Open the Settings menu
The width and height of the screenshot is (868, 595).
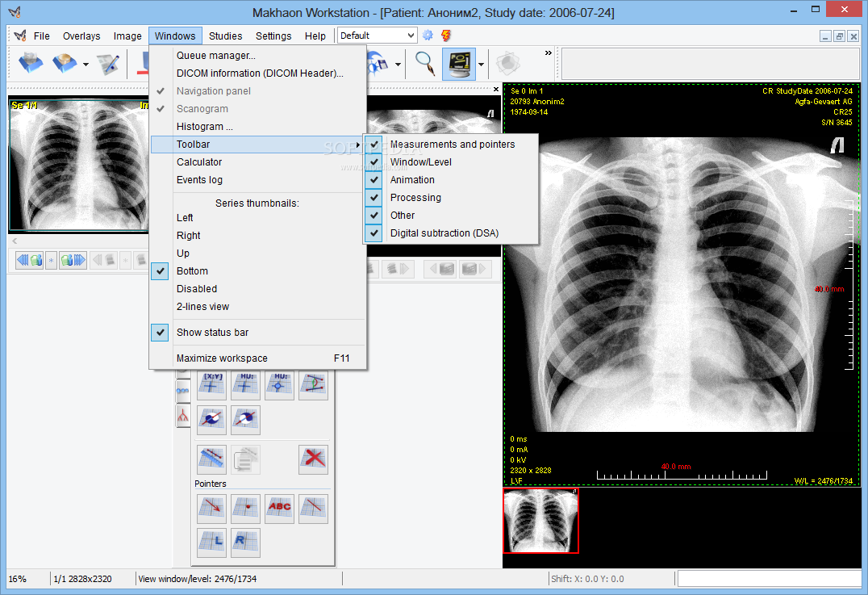pos(273,36)
